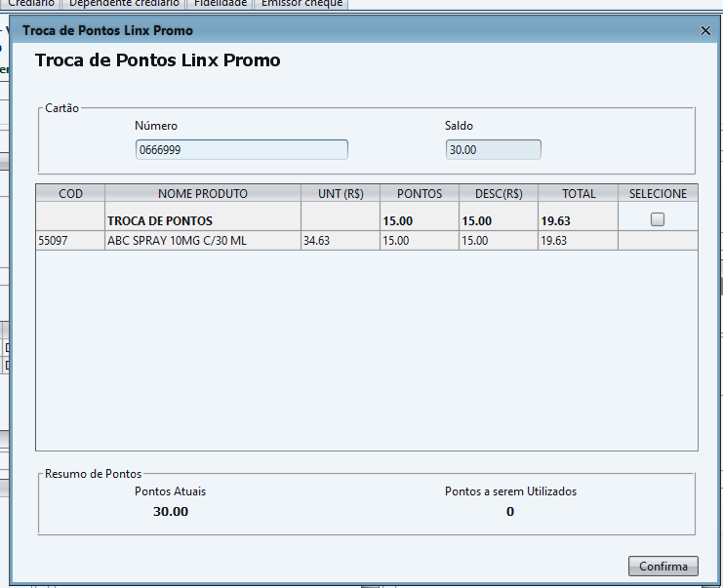Click the UNT (R$) column header

tap(341, 193)
